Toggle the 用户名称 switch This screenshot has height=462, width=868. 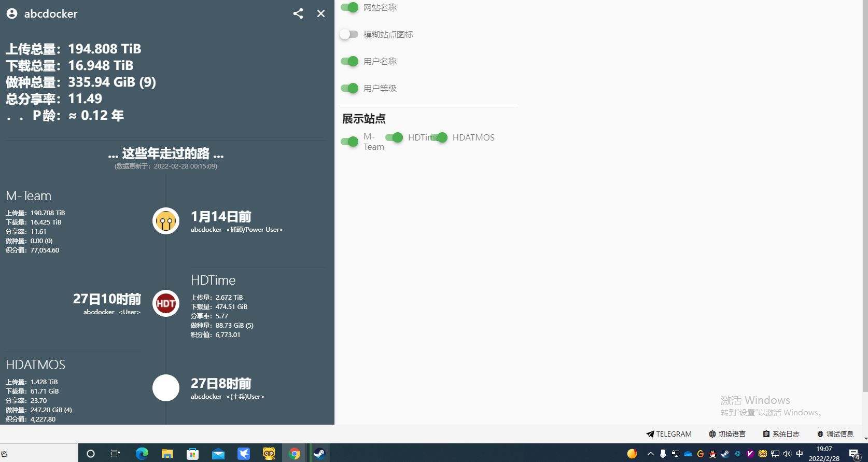(x=349, y=61)
